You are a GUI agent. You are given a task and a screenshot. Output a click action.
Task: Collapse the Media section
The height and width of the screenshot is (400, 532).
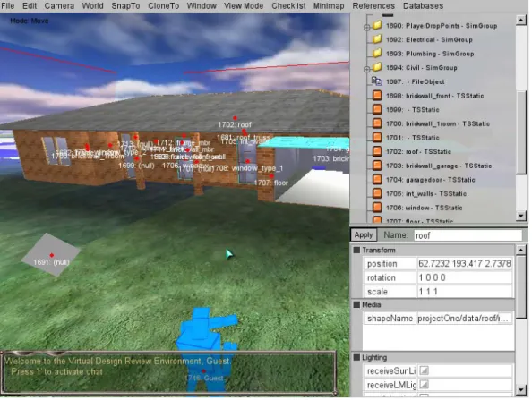[x=356, y=304]
